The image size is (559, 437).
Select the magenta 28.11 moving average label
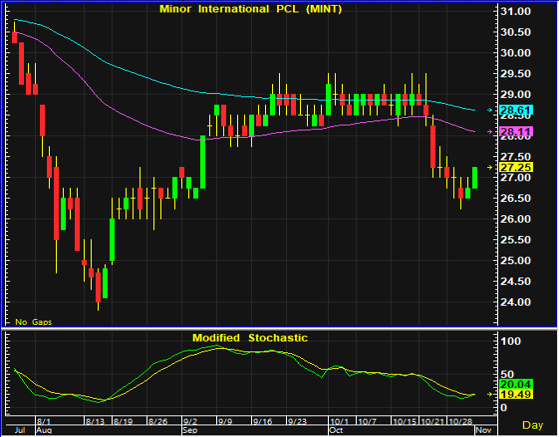(x=516, y=132)
